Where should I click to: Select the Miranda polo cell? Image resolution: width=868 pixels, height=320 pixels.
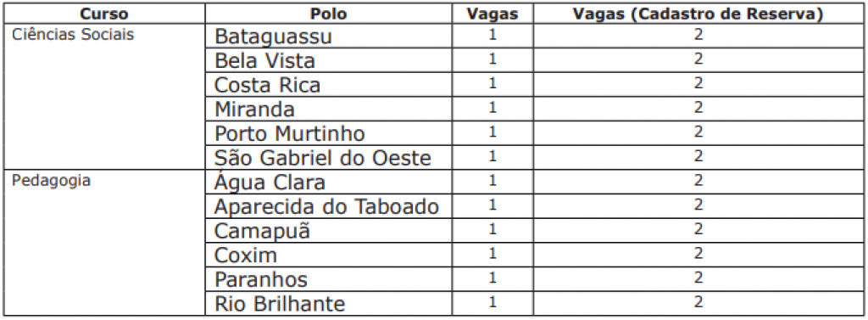pos(328,109)
